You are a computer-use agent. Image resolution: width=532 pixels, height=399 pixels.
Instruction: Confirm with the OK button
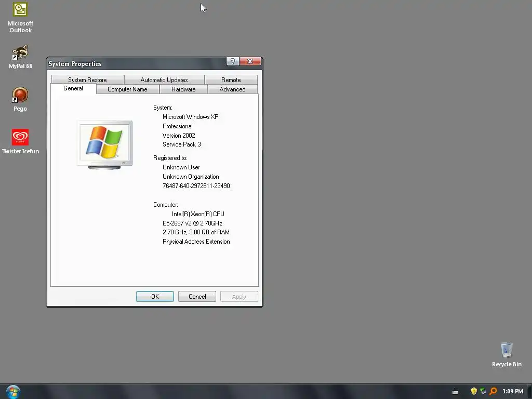tap(155, 296)
